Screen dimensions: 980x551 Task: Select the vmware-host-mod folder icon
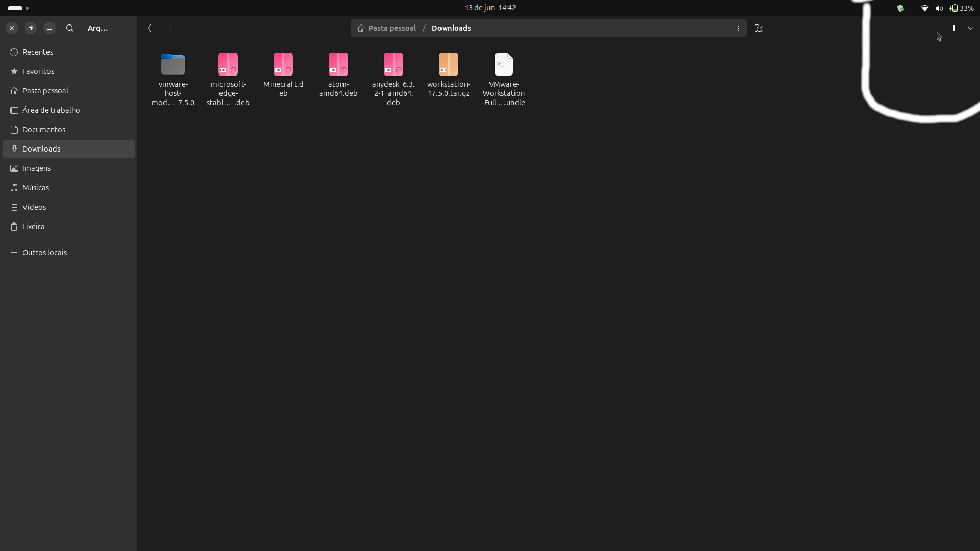click(173, 64)
